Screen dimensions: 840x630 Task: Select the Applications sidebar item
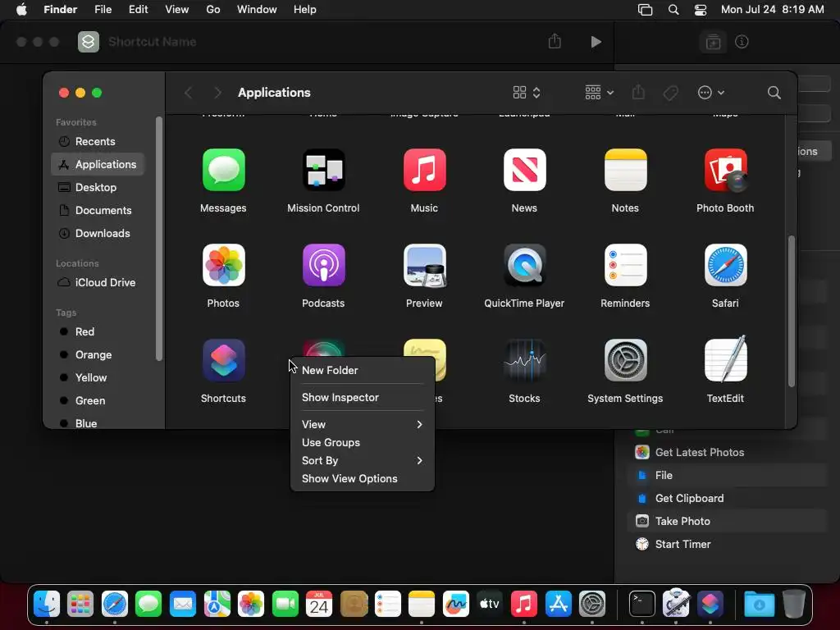[98, 164]
